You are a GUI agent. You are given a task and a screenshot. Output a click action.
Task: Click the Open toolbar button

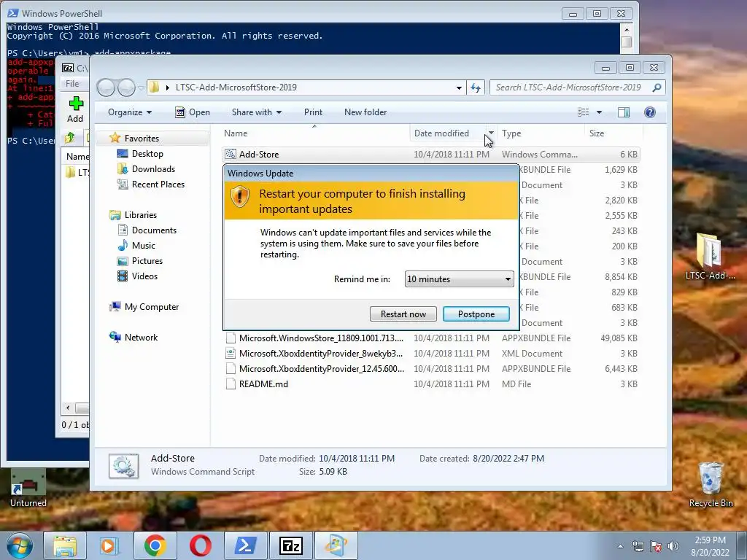[193, 112]
